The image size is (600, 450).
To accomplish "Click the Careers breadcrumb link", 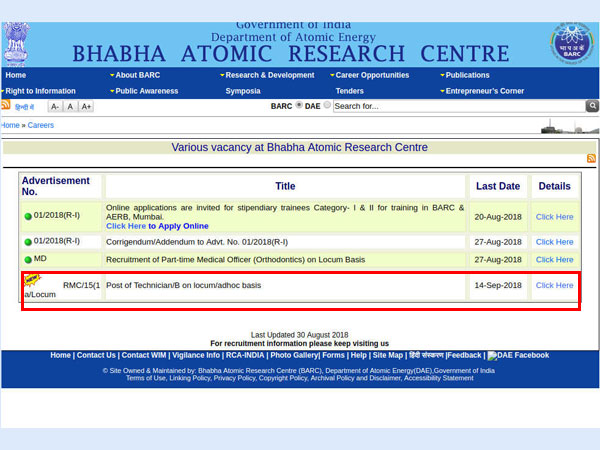I will point(41,125).
